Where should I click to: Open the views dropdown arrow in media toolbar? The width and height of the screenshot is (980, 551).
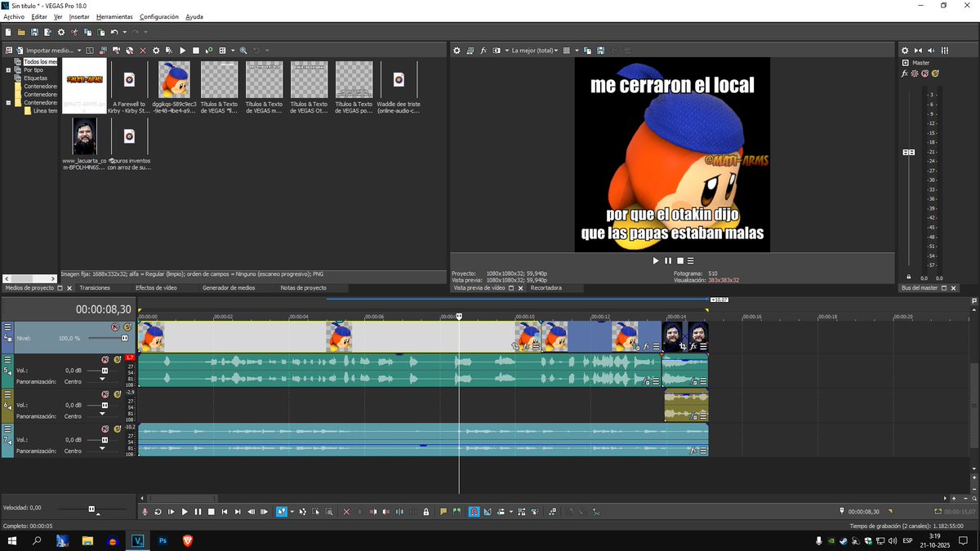click(x=233, y=51)
